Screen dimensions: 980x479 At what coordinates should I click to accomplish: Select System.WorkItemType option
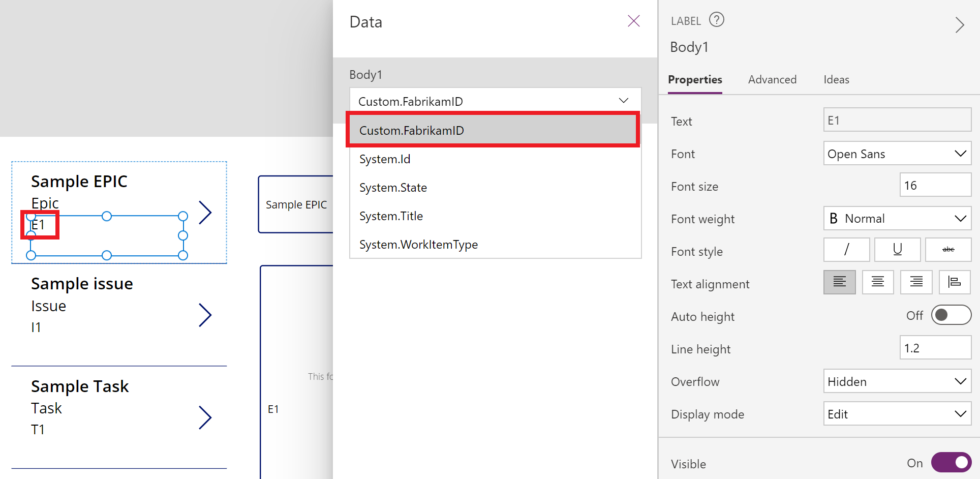pyautogui.click(x=496, y=245)
